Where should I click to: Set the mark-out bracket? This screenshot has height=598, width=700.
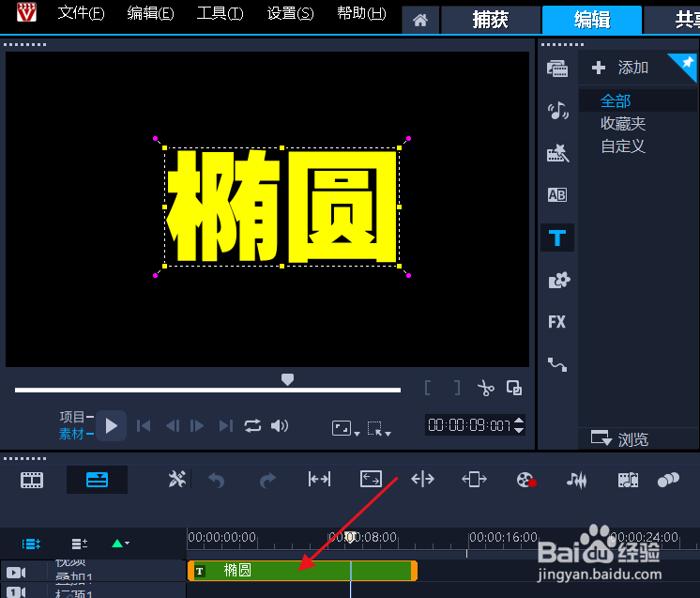tap(457, 388)
